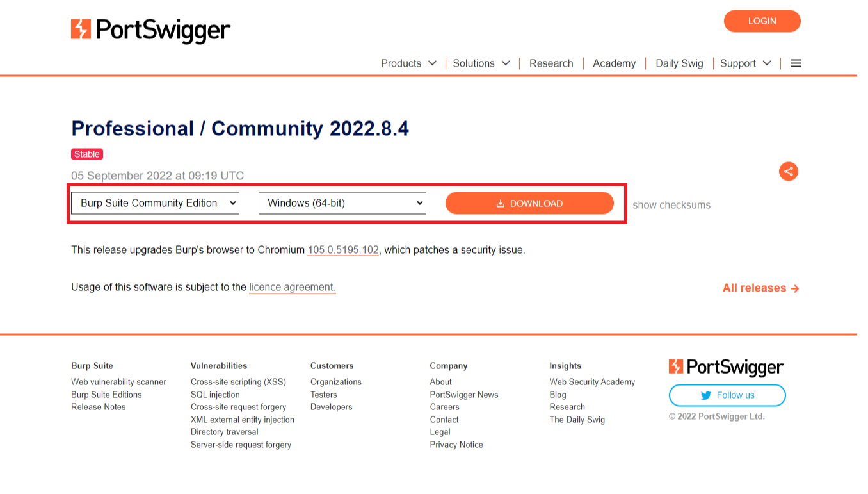Expand the Solutions menu

[481, 63]
